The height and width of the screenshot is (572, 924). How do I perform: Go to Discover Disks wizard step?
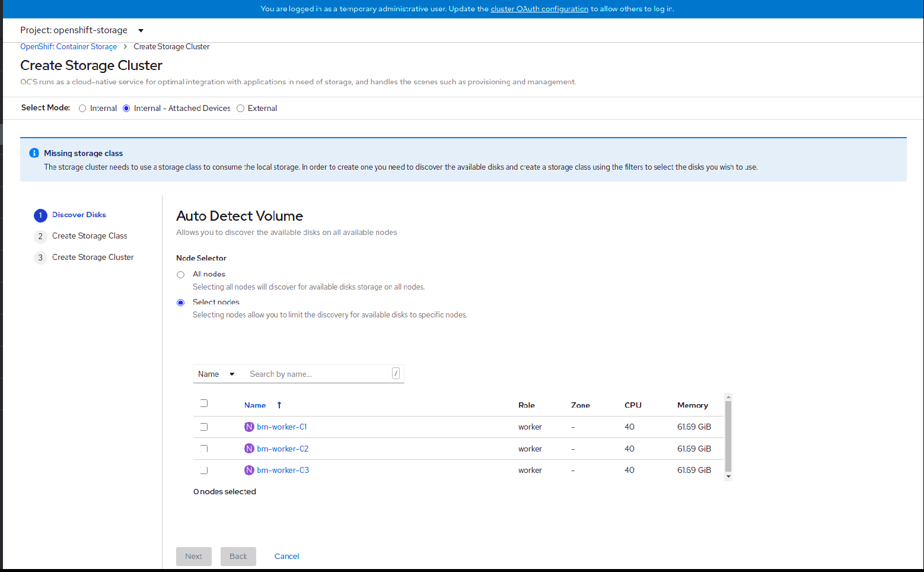tap(79, 215)
